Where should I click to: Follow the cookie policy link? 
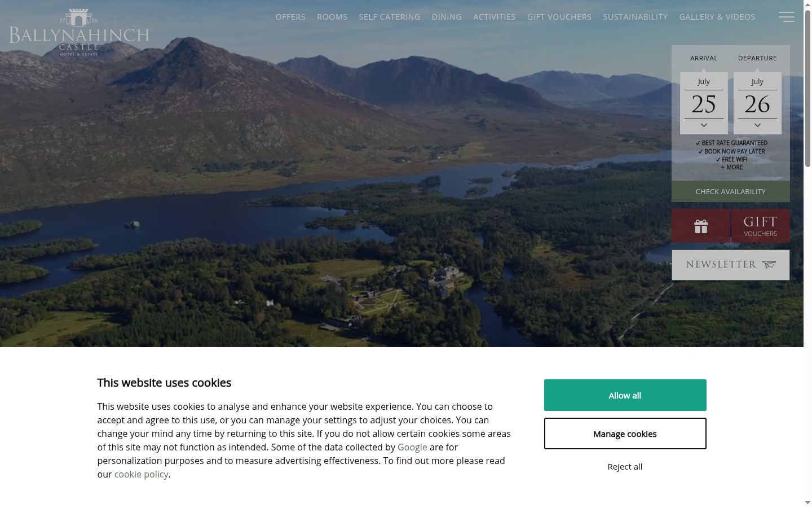click(x=141, y=474)
